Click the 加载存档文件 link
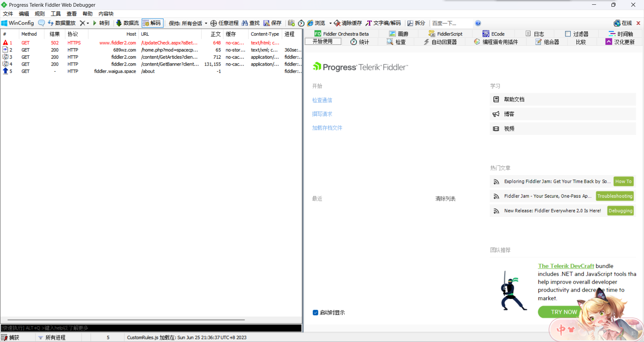This screenshot has width=644, height=342. coord(327,128)
